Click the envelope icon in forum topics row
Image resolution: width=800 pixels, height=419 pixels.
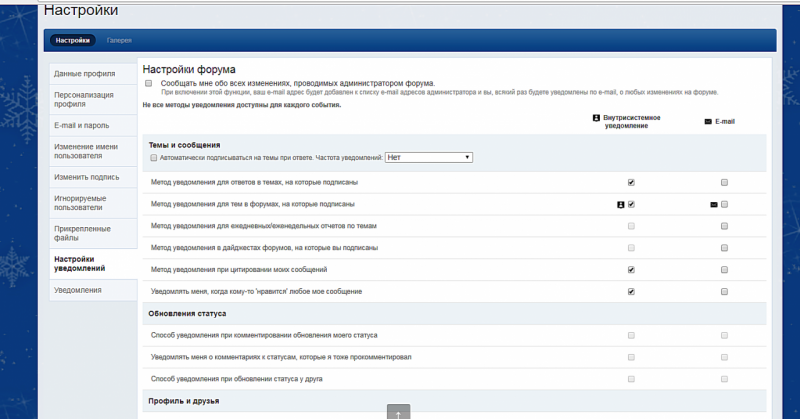click(x=714, y=205)
